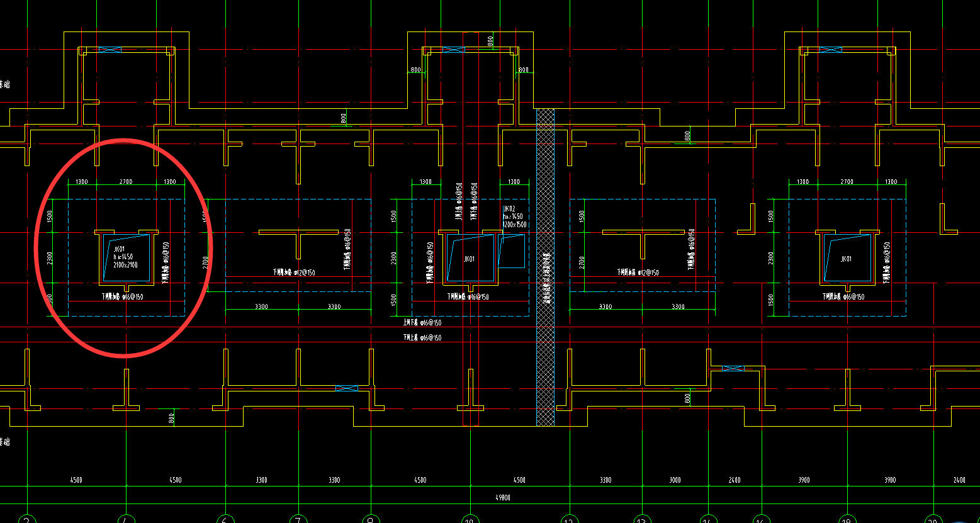Pick the blue crossed opening symbol on the bottom wall
The image size is (980, 523).
pyautogui.click(x=347, y=388)
